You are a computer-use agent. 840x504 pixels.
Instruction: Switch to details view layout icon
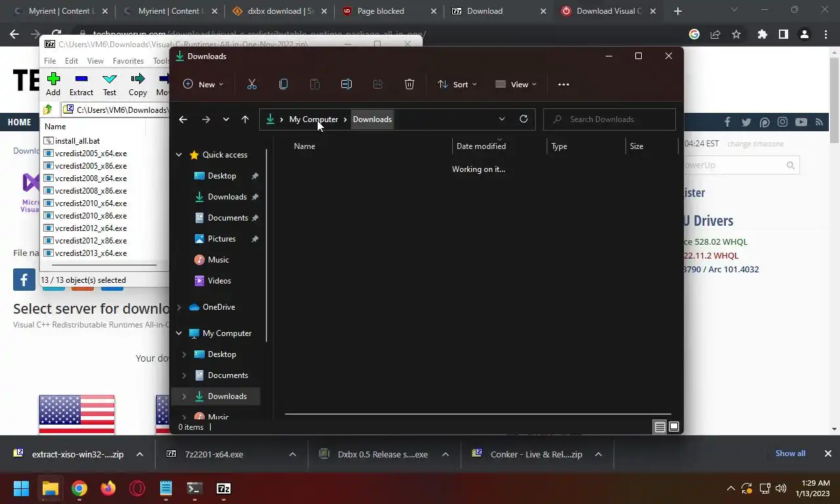pyautogui.click(x=660, y=427)
